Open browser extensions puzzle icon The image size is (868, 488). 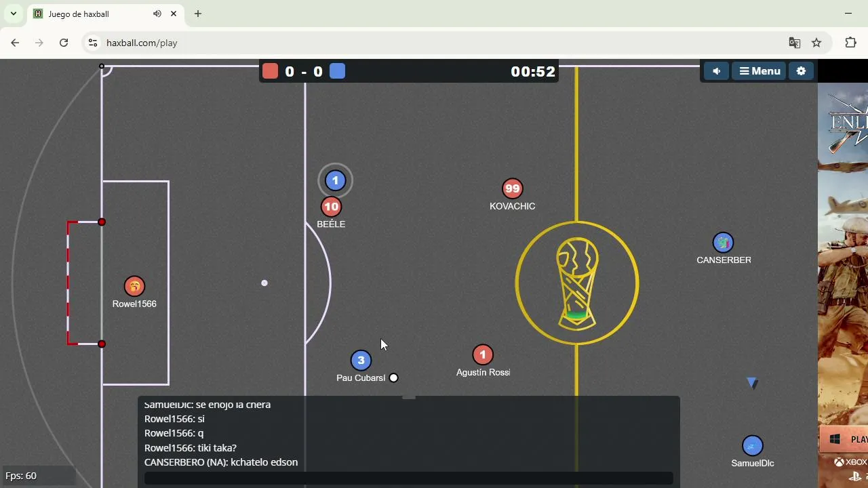[850, 43]
